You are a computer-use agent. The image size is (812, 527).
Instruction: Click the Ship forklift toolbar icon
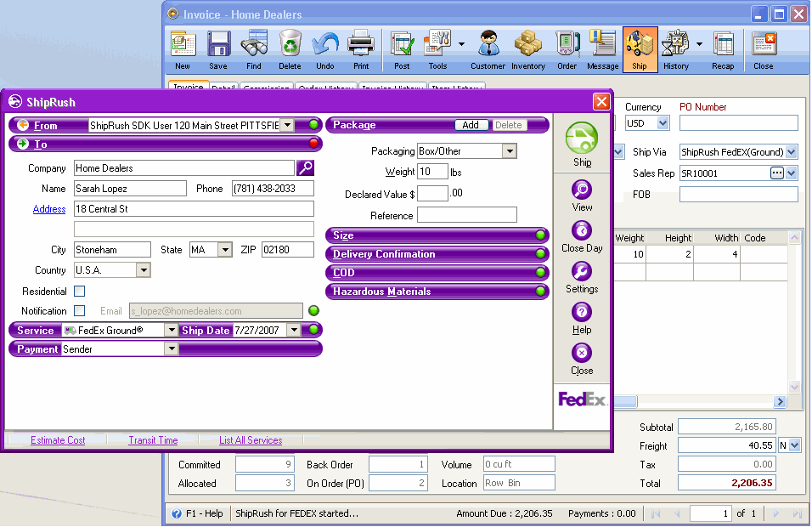click(640, 49)
